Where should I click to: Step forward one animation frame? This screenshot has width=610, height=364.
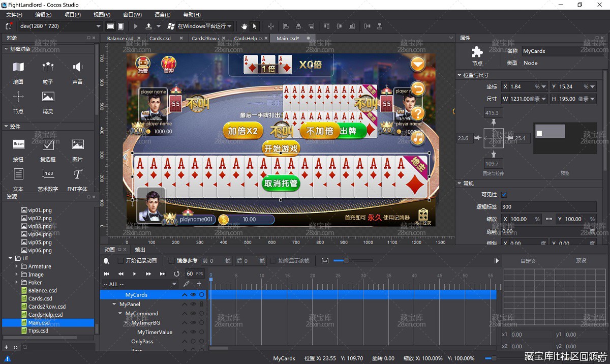tap(148, 274)
